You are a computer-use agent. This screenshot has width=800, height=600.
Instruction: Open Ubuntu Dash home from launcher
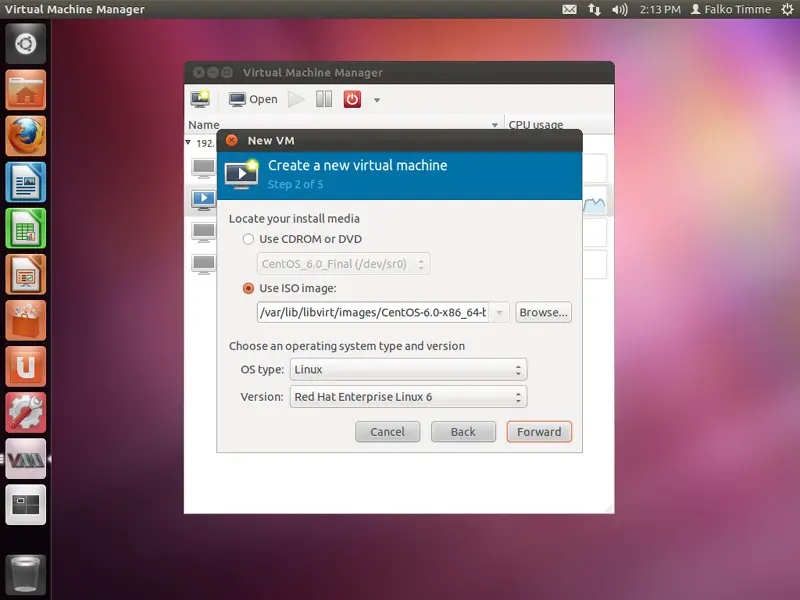(26, 44)
